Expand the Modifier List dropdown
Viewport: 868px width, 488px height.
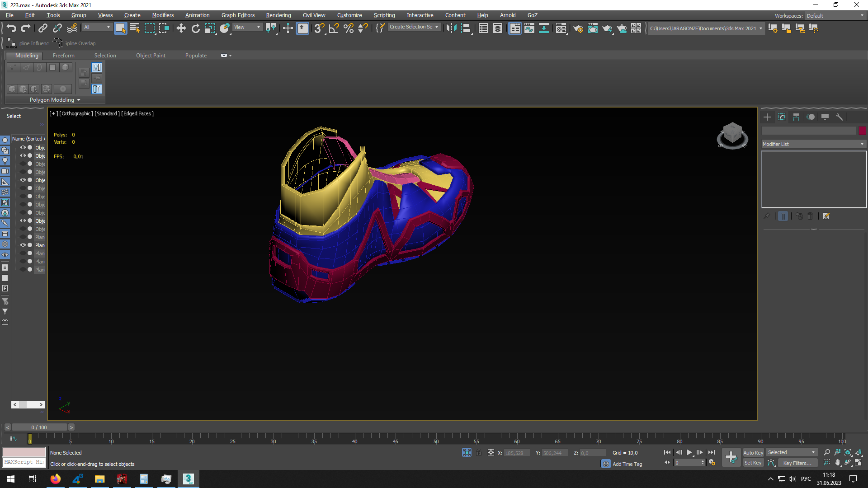[813, 144]
